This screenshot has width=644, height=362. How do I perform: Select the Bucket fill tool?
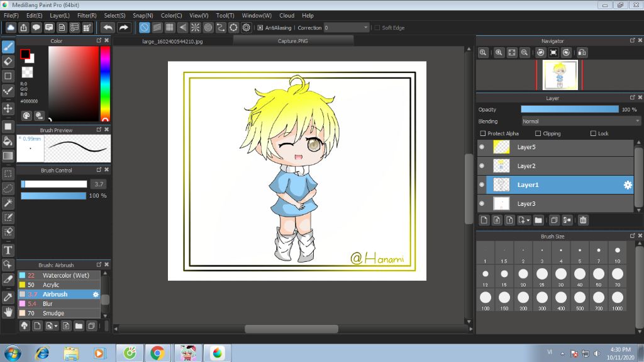8,141
